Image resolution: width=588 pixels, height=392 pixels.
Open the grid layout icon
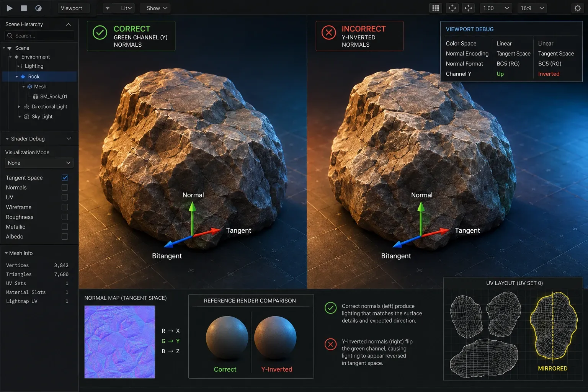click(436, 8)
